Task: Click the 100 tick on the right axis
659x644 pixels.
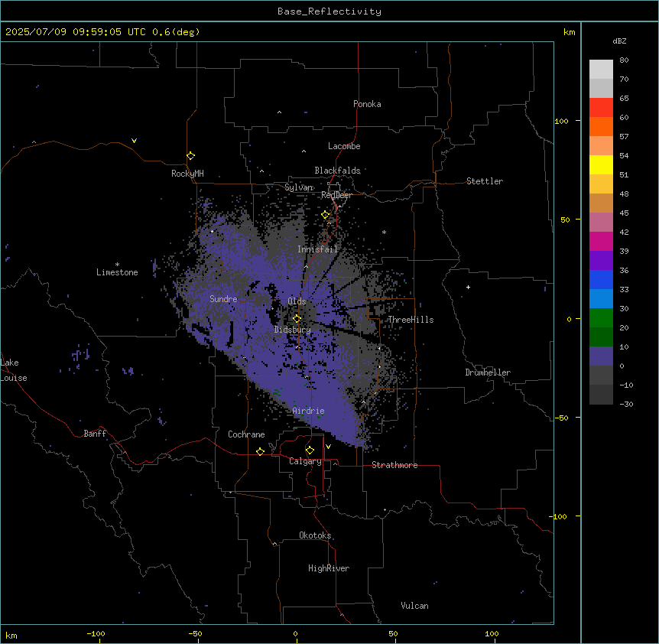Action: [x=561, y=121]
